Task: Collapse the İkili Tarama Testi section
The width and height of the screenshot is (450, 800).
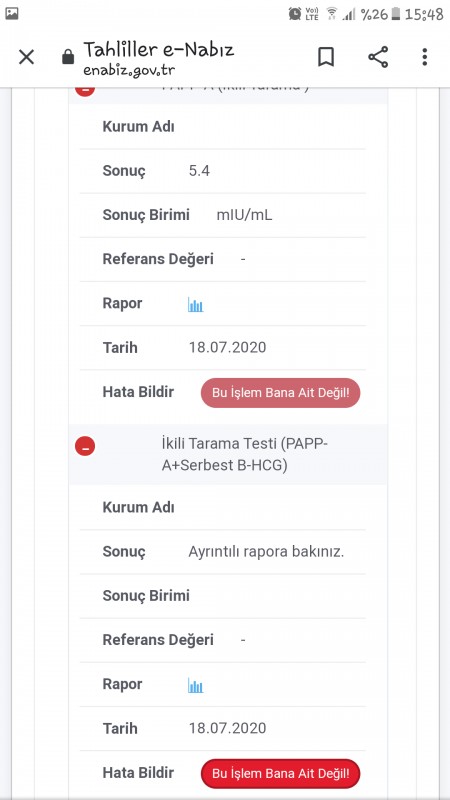Action: click(85, 446)
